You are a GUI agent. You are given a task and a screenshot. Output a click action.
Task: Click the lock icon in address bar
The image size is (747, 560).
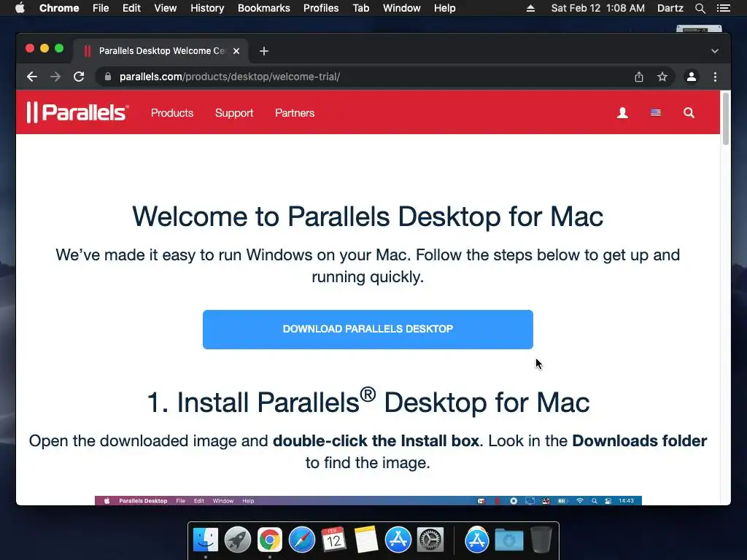[x=108, y=77]
